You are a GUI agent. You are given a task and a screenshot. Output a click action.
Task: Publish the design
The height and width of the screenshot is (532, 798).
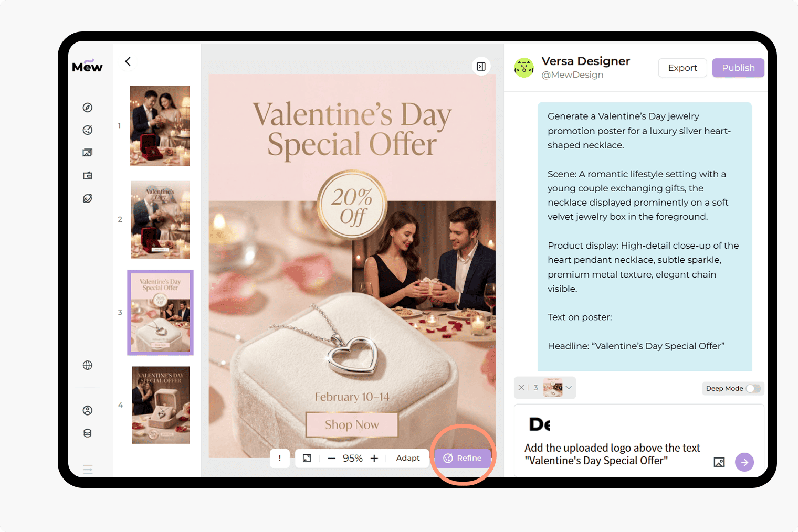tap(738, 67)
